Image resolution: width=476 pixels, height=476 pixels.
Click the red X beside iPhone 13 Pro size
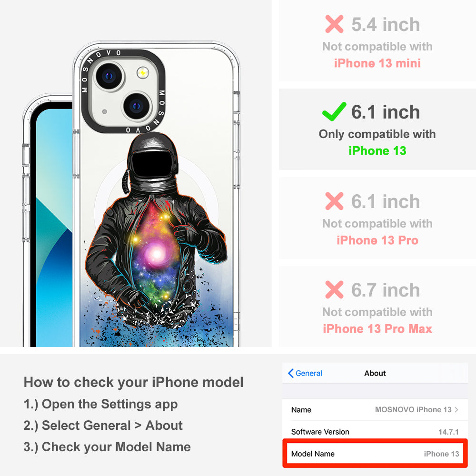click(334, 201)
